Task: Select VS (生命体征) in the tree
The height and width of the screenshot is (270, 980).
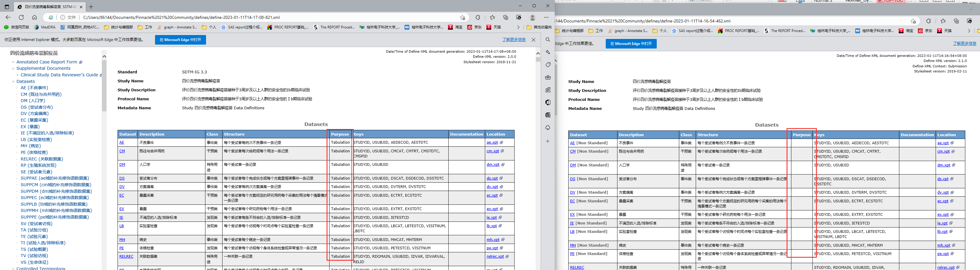Action: pyautogui.click(x=34, y=262)
